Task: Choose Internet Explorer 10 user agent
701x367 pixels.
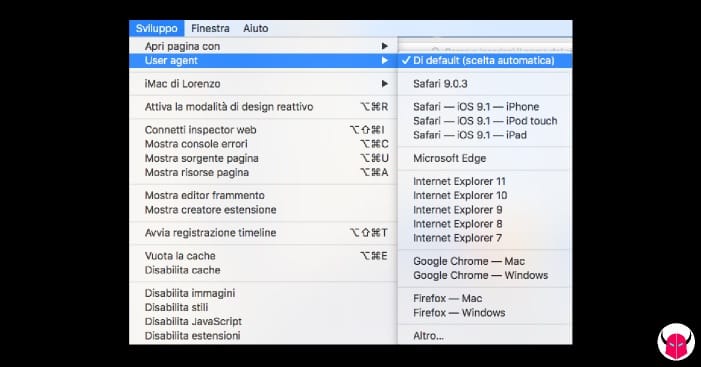Action: pos(485,195)
